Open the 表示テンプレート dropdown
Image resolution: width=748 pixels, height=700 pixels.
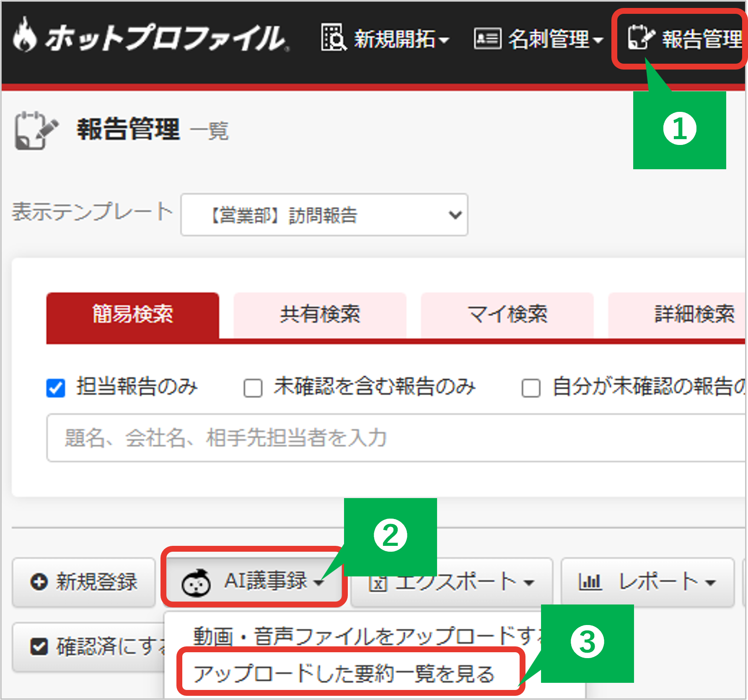324,215
